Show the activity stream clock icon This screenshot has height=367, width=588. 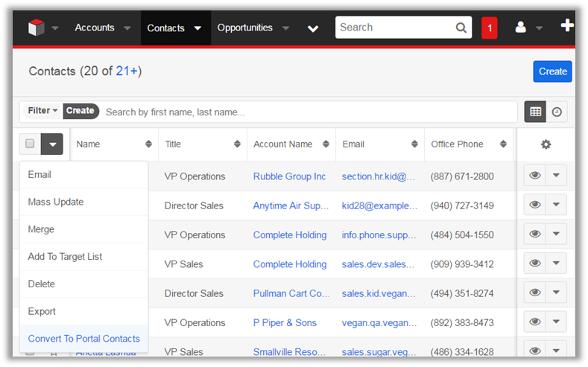coord(557,112)
